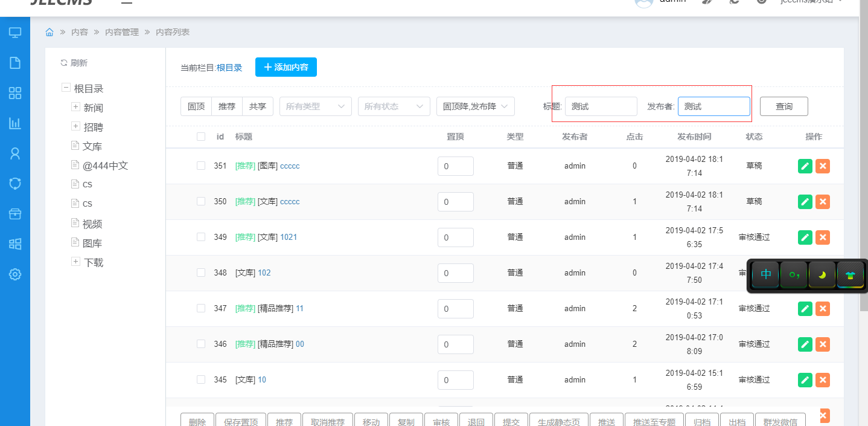The height and width of the screenshot is (426, 868).
Task: Click the 标题 search input field
Action: tap(601, 106)
